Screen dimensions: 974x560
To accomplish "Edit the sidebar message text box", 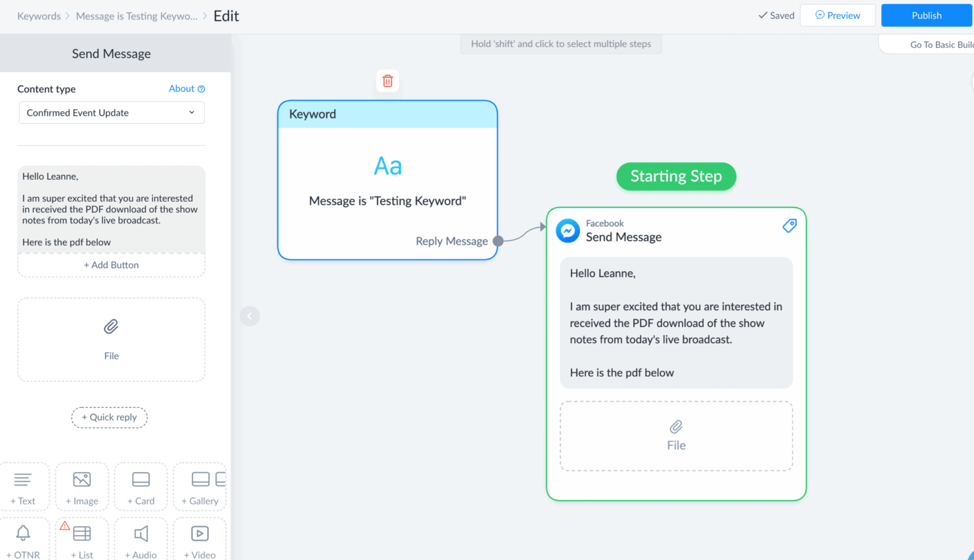I will tap(112, 209).
